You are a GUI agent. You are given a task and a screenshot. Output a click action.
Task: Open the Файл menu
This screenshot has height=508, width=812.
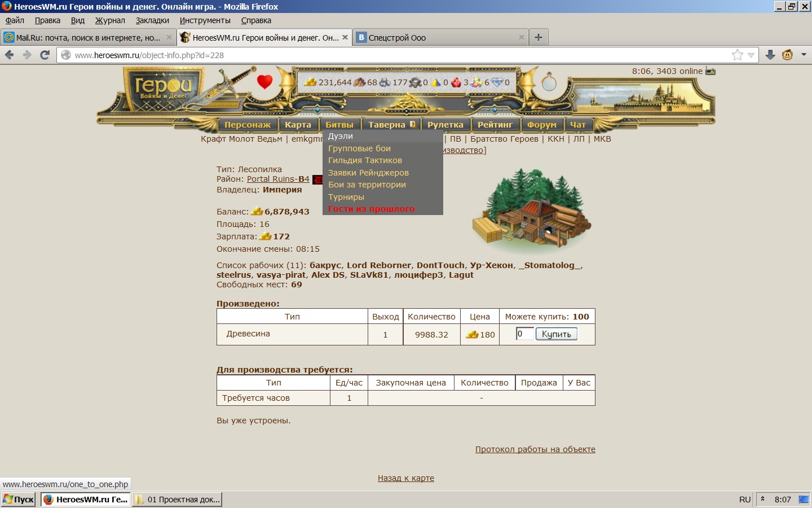pyautogui.click(x=15, y=20)
